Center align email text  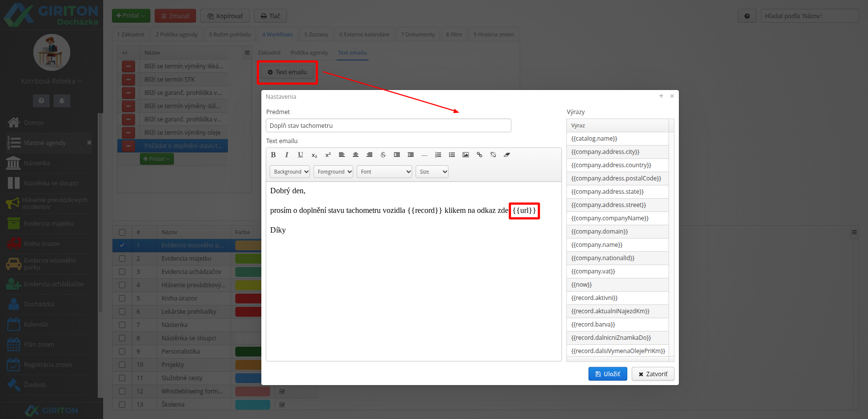tap(356, 155)
